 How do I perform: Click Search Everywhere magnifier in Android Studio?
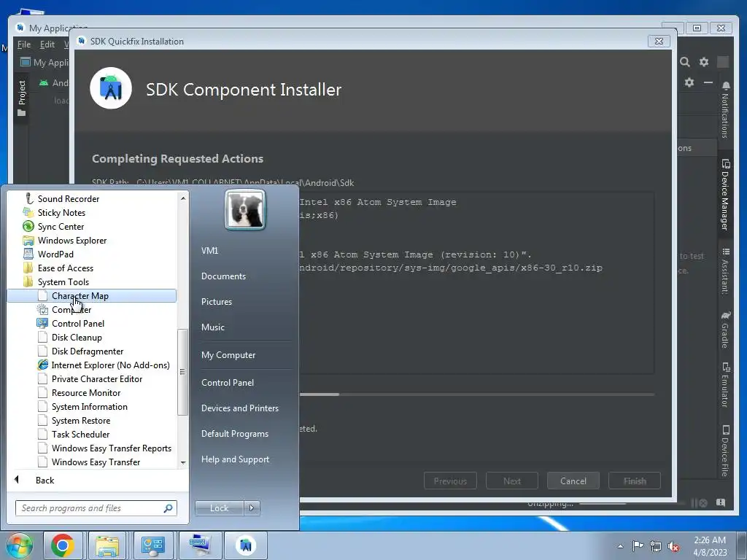point(684,62)
